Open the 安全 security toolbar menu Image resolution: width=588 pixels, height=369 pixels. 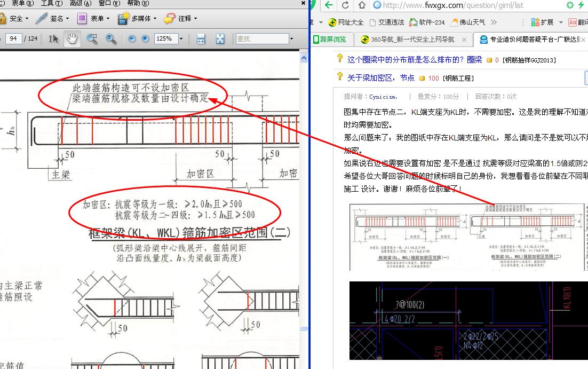coord(15,18)
